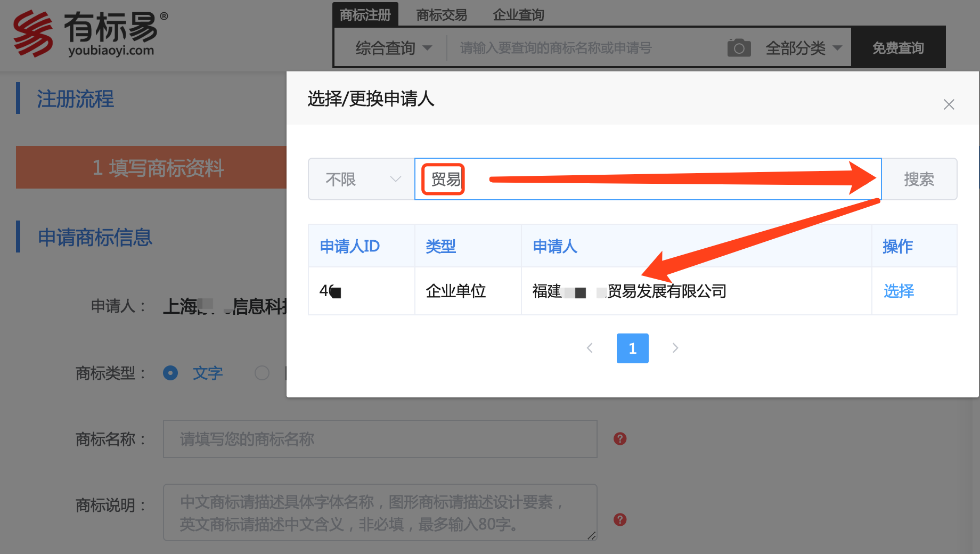The width and height of the screenshot is (980, 554).
Task: Click the 商标名称 input field
Action: tap(380, 439)
